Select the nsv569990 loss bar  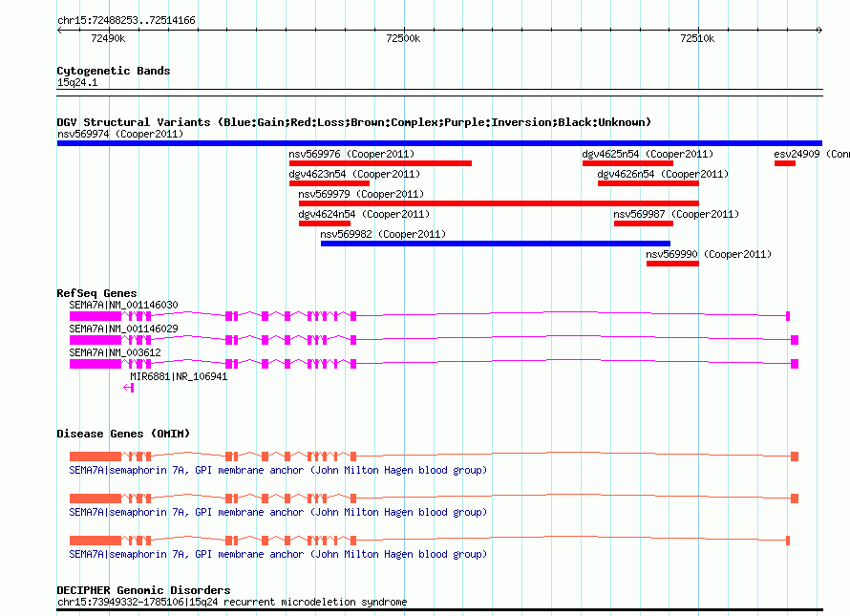point(672,264)
